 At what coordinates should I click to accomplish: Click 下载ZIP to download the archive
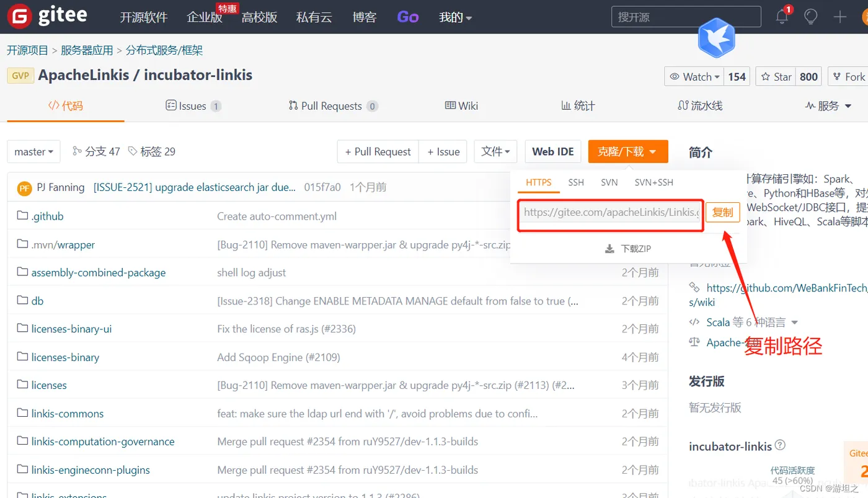point(629,249)
